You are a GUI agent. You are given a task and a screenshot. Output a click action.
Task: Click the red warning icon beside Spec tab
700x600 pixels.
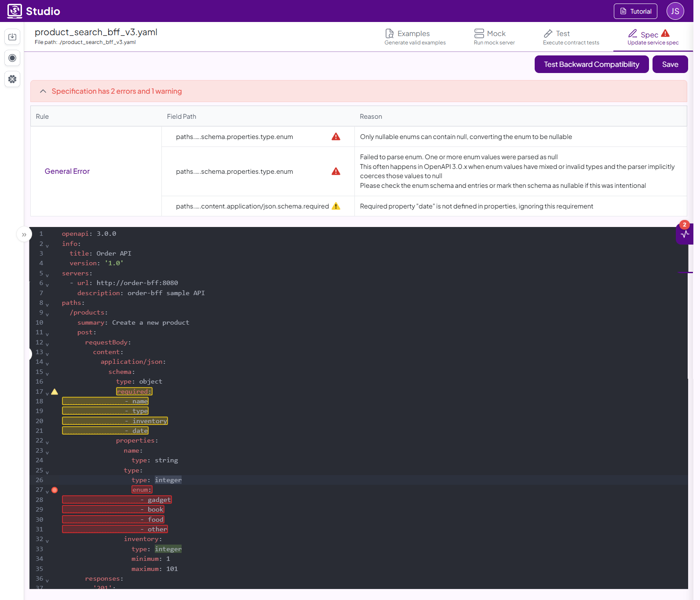[x=665, y=33]
